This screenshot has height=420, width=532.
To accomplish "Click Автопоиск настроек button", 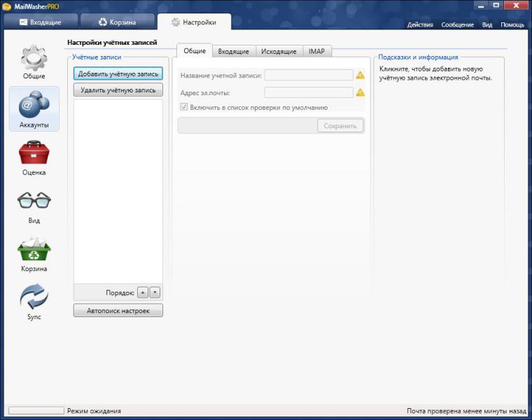I will click(x=118, y=310).
